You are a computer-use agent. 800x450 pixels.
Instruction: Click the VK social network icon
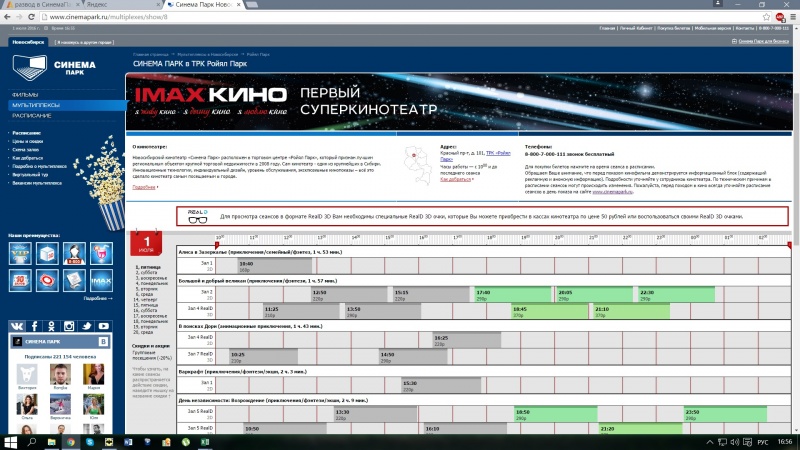tap(17, 326)
